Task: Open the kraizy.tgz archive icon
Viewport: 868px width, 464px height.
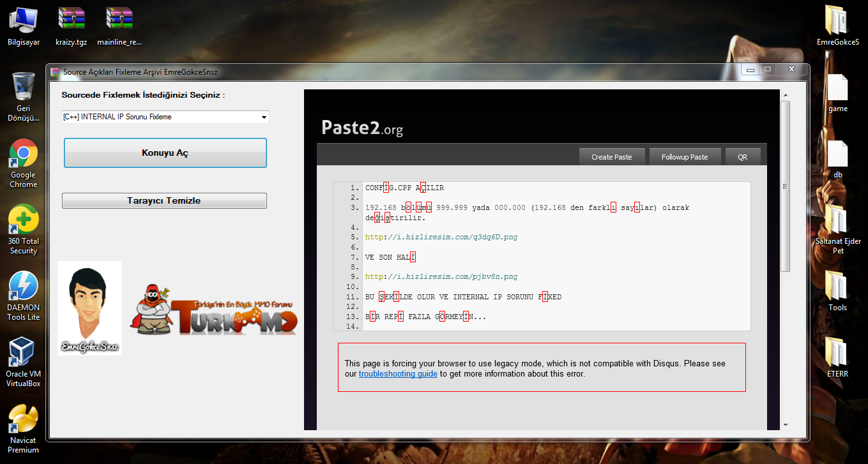Action: click(72, 26)
